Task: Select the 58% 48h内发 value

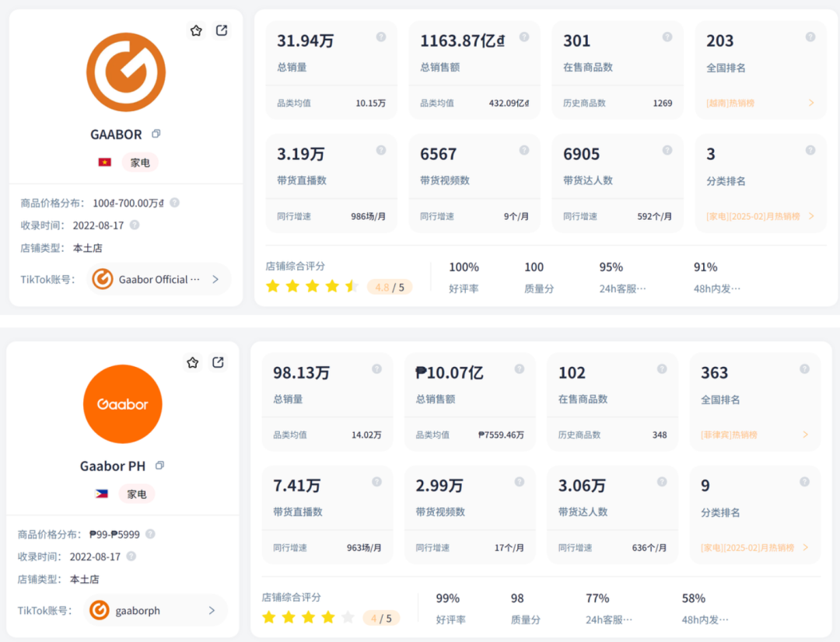Action: [694, 598]
